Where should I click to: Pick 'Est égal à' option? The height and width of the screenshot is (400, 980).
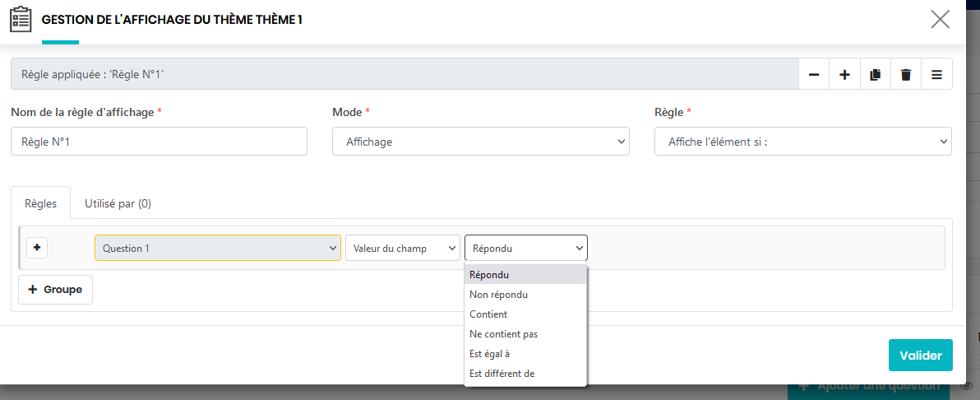(x=490, y=354)
